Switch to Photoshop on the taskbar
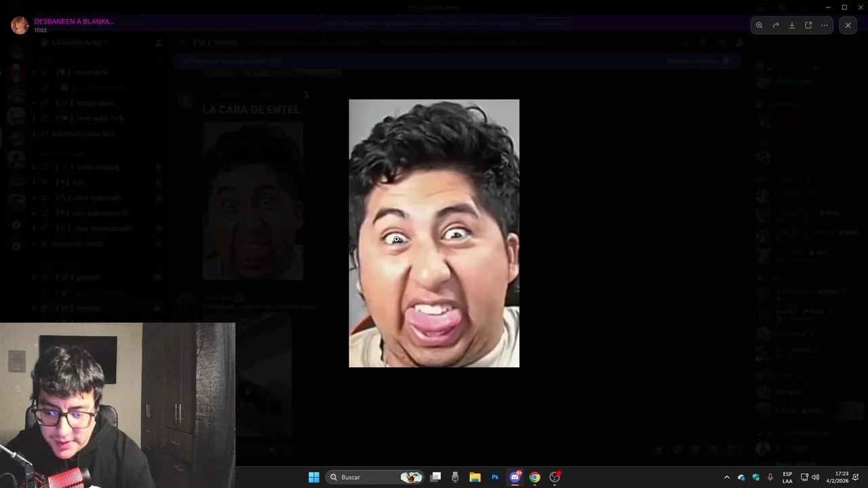This screenshot has height=488, width=868. coord(495,477)
